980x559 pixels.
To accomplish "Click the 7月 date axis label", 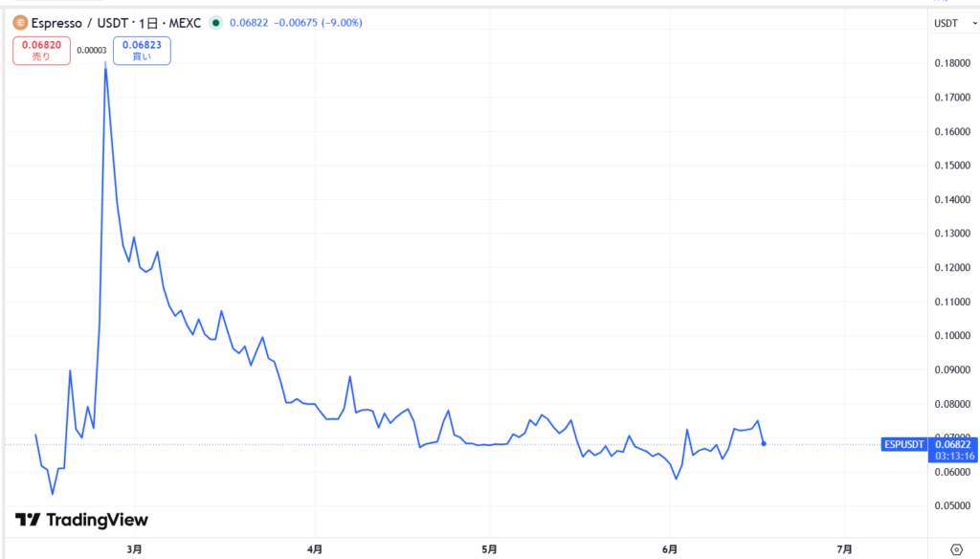I will tap(844, 549).
